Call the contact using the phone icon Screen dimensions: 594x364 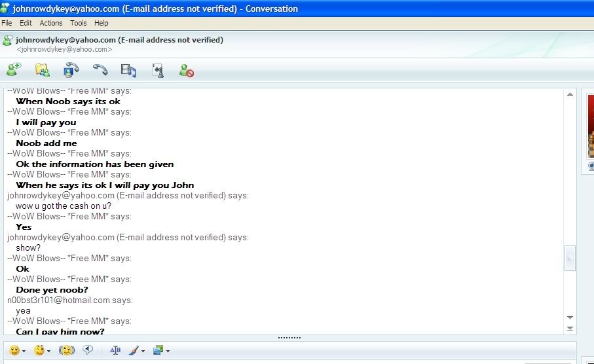tap(100, 69)
